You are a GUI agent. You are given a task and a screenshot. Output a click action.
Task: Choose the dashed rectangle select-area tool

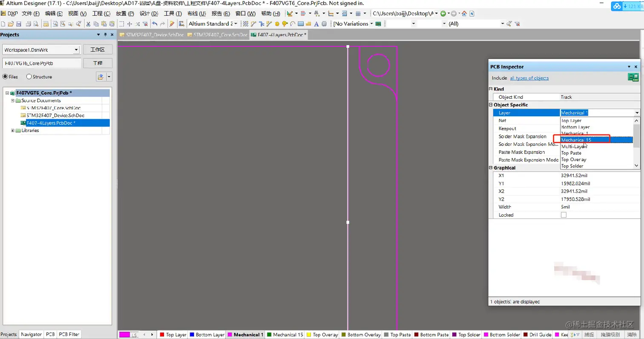(x=122, y=24)
